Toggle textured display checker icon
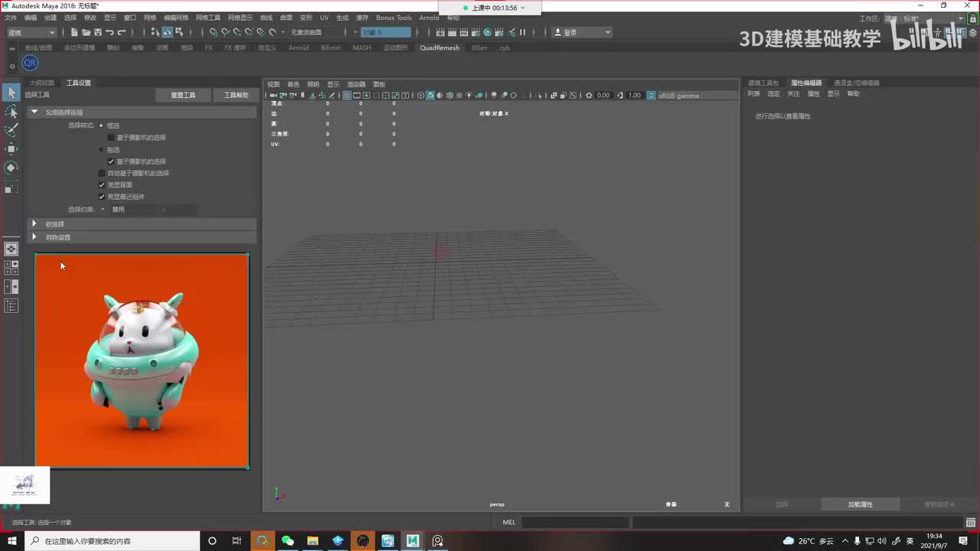The height and width of the screenshot is (551, 980). tap(459, 96)
